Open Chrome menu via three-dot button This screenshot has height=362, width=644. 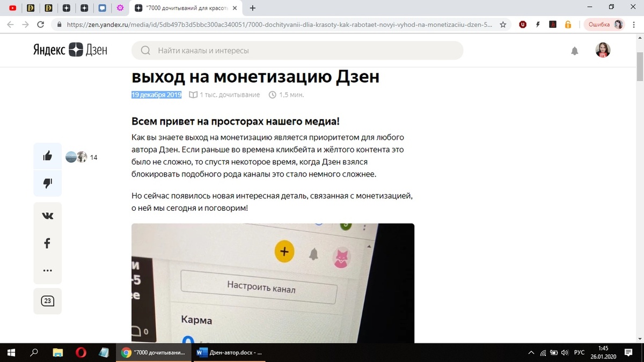(634, 24)
